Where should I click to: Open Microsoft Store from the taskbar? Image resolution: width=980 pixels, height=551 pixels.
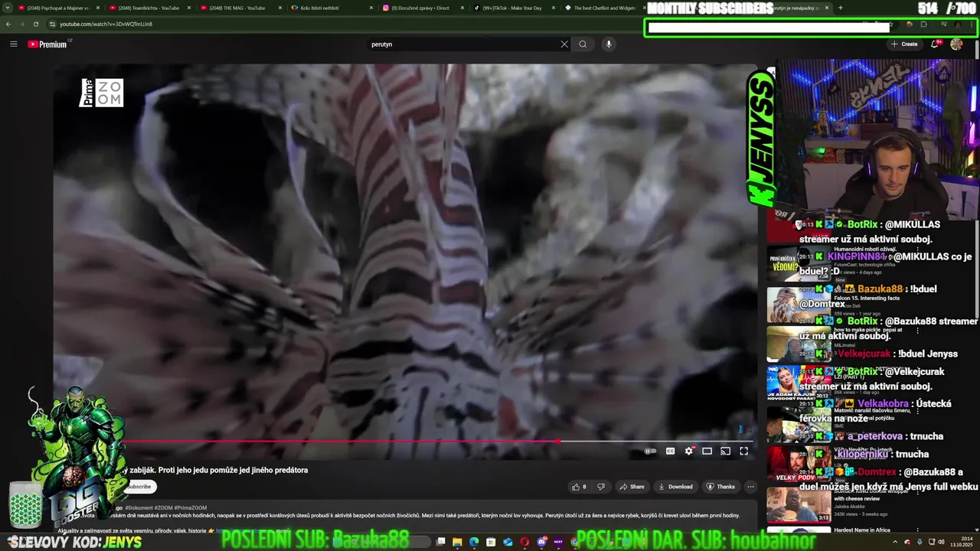click(x=491, y=542)
